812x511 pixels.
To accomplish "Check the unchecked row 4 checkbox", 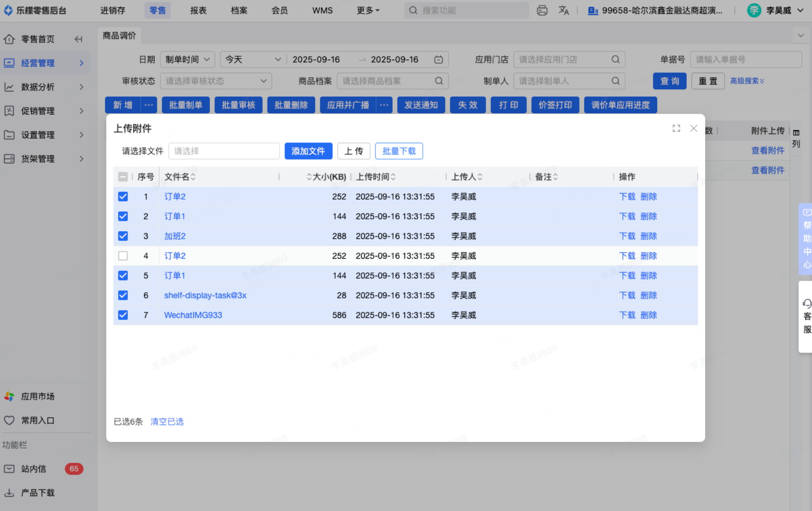I will [123, 256].
